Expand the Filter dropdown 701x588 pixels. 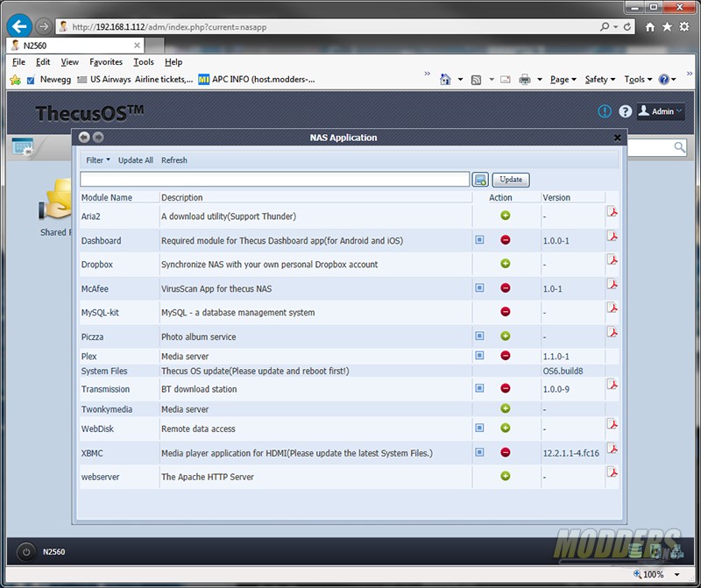(x=98, y=160)
